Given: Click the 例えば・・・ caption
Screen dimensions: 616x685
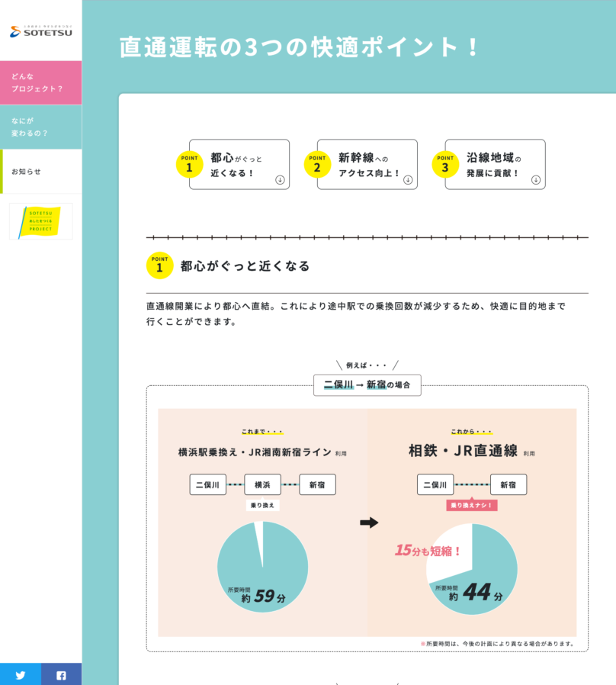Looking at the screenshot, I should click(x=367, y=365).
